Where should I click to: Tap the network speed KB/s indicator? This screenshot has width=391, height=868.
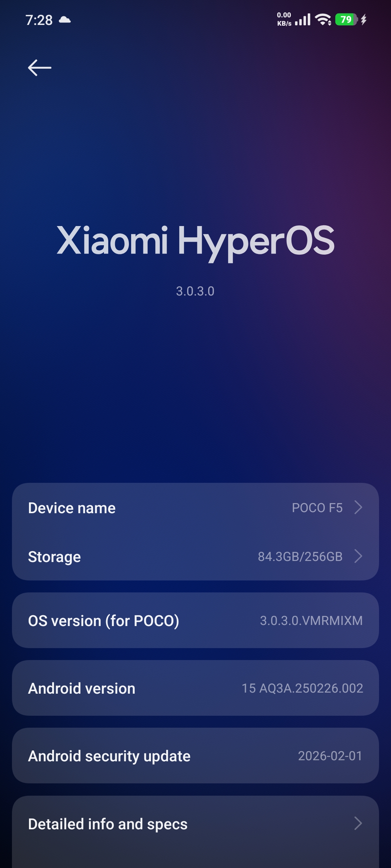pos(284,20)
